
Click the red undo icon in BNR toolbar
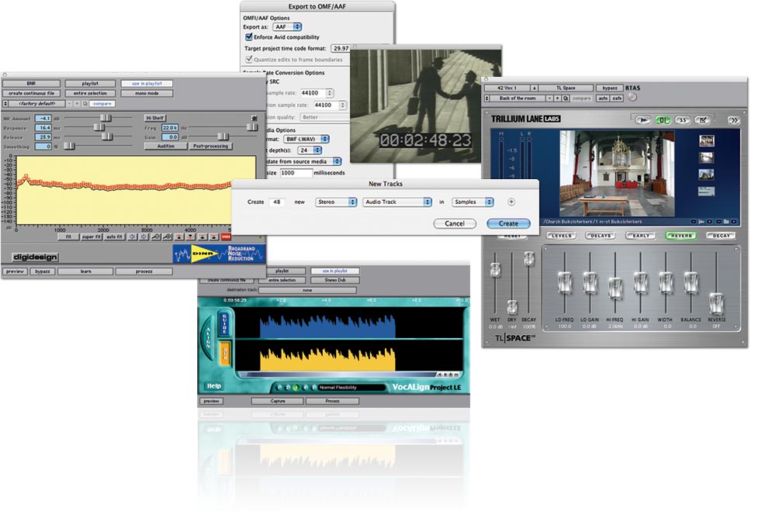pyautogui.click(x=226, y=237)
